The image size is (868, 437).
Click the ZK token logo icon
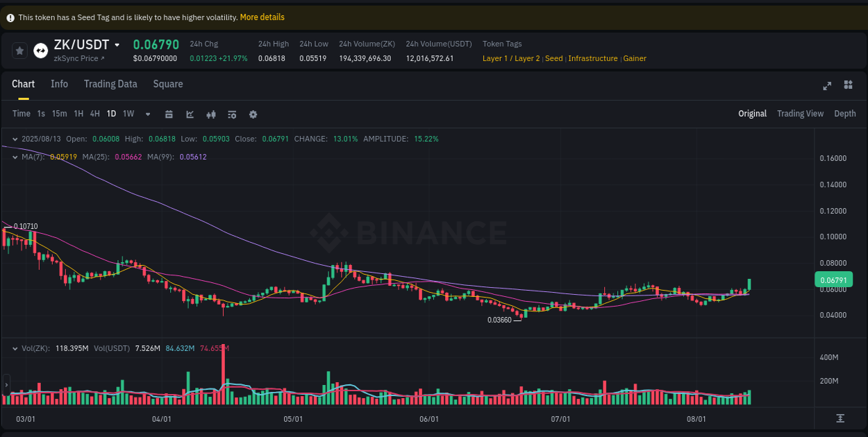(40, 50)
